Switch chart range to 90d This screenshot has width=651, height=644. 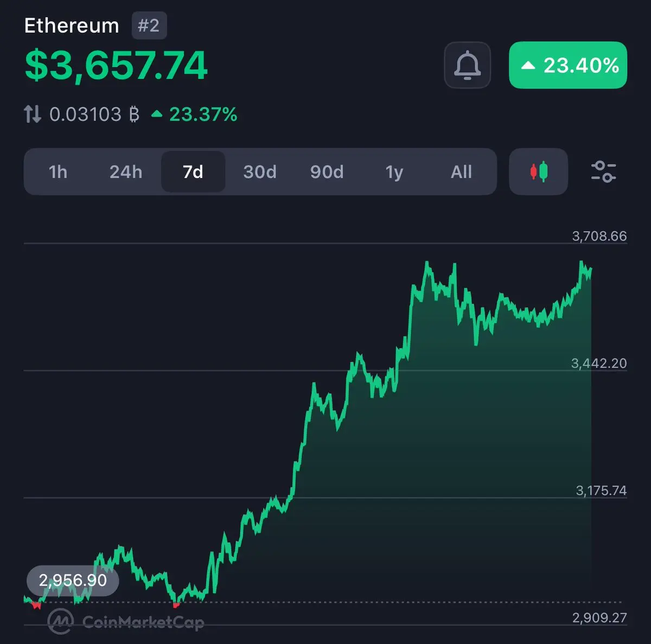(327, 172)
